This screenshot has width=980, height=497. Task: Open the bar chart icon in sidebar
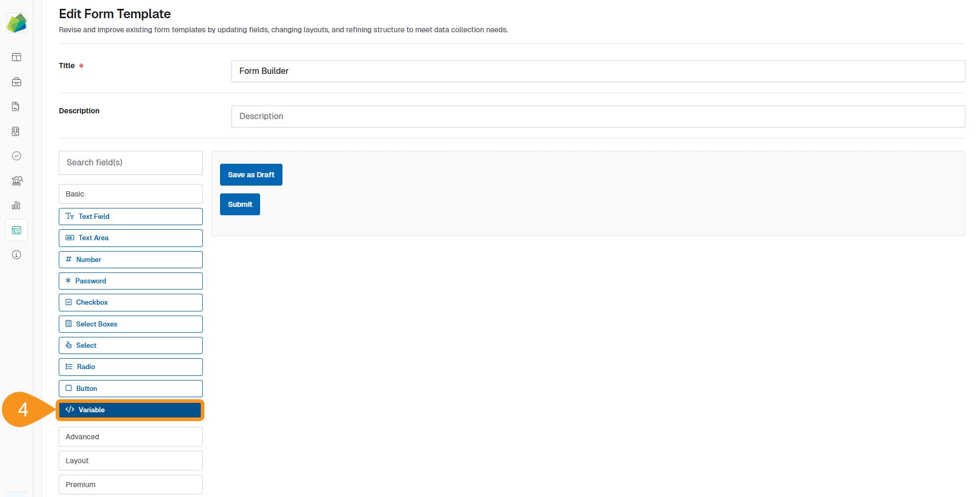16,205
